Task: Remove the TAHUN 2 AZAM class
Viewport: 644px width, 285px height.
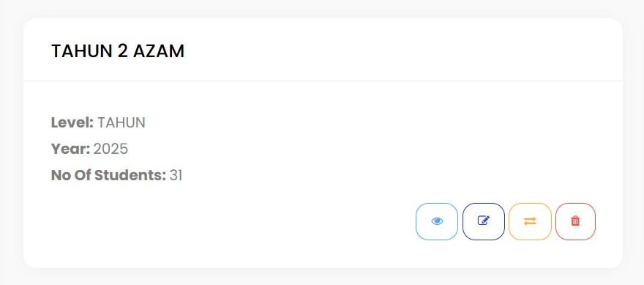Action: [575, 221]
